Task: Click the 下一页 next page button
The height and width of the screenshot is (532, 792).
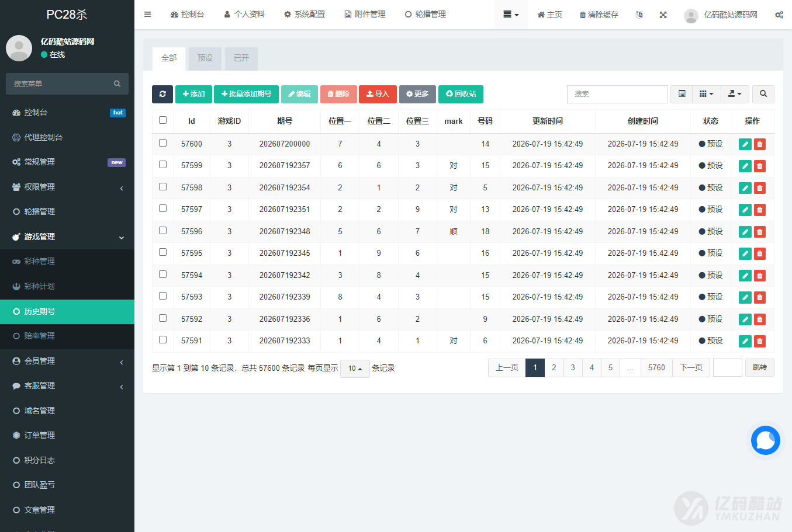Action: pos(691,368)
